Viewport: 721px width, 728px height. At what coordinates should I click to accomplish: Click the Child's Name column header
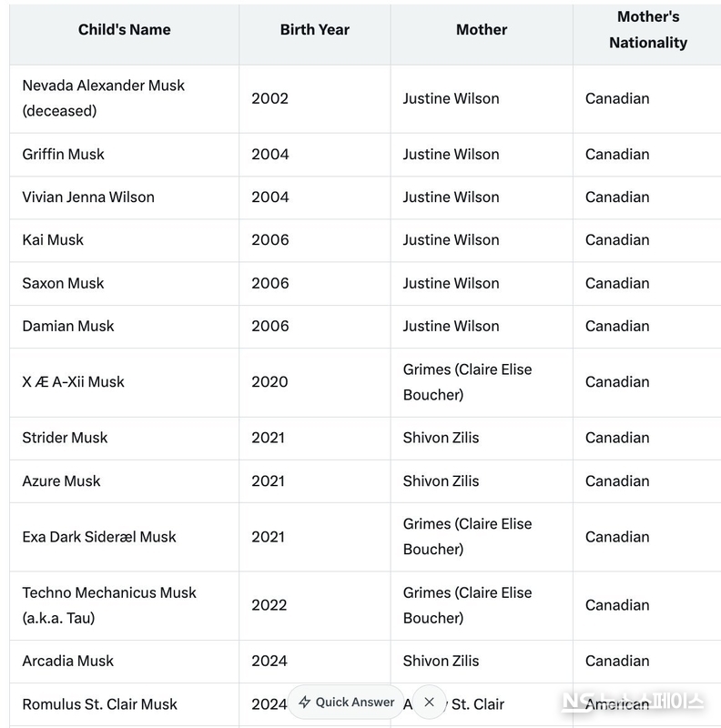click(x=125, y=30)
